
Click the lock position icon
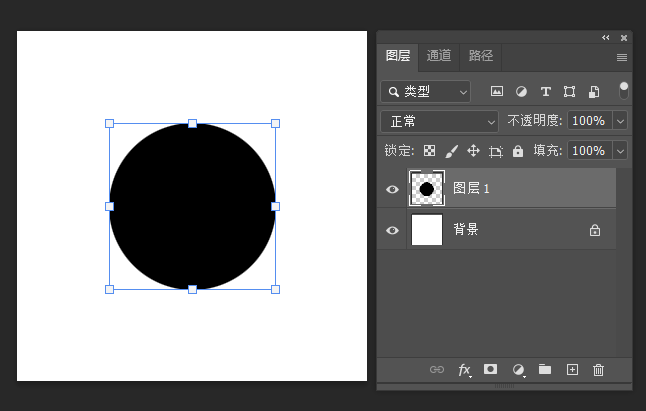(x=473, y=151)
